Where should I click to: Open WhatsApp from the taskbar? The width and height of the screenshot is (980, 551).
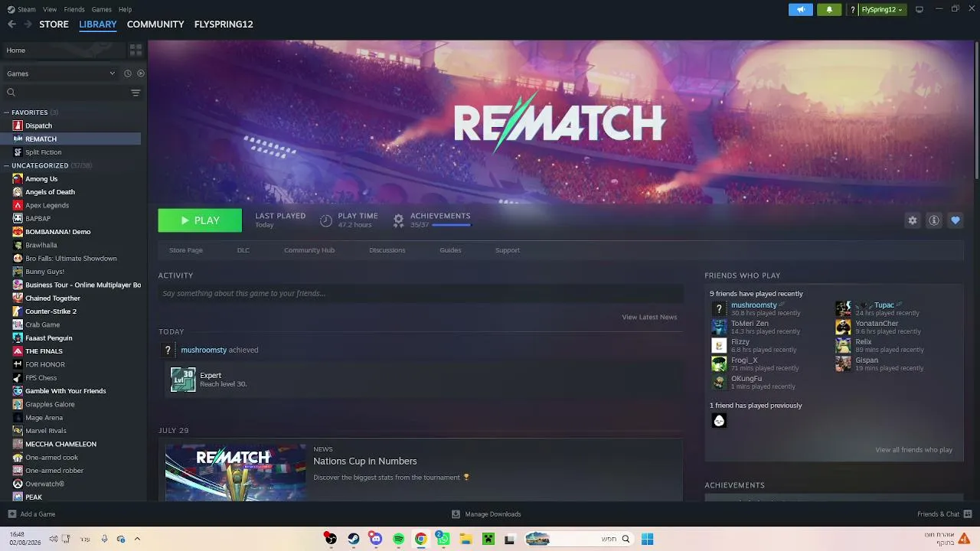[443, 539]
